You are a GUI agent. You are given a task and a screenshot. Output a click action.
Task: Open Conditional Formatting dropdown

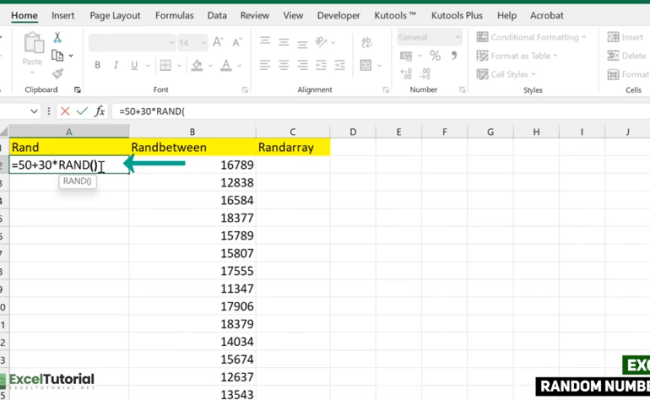click(x=531, y=37)
